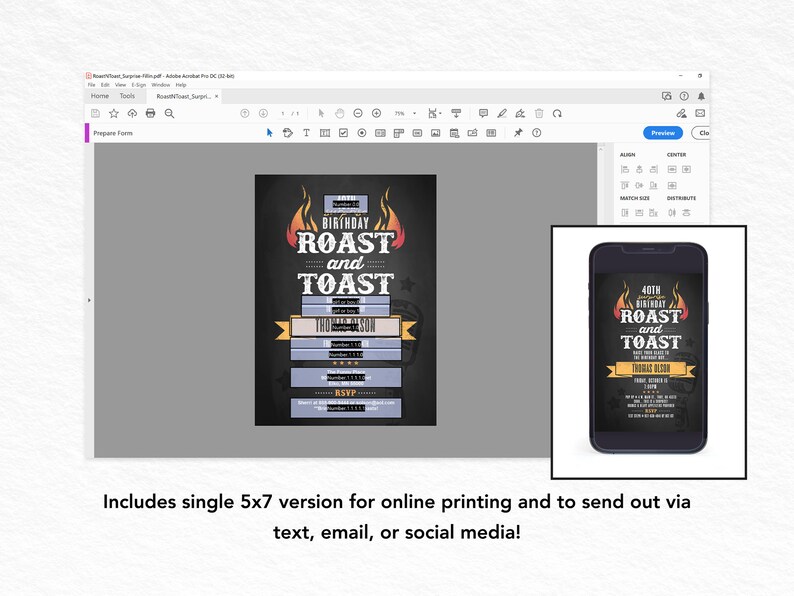Choose the Hand pan tool

339,113
